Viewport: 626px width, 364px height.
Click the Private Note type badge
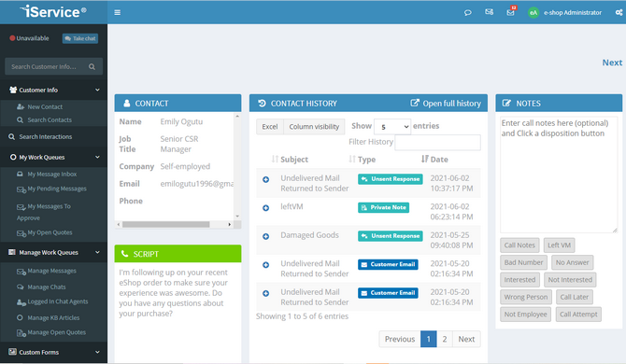pos(383,208)
